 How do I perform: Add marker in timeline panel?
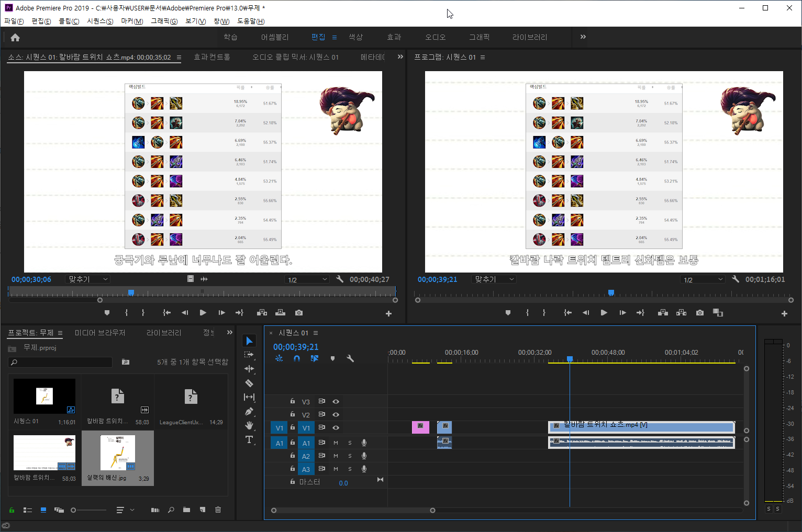tap(332, 358)
